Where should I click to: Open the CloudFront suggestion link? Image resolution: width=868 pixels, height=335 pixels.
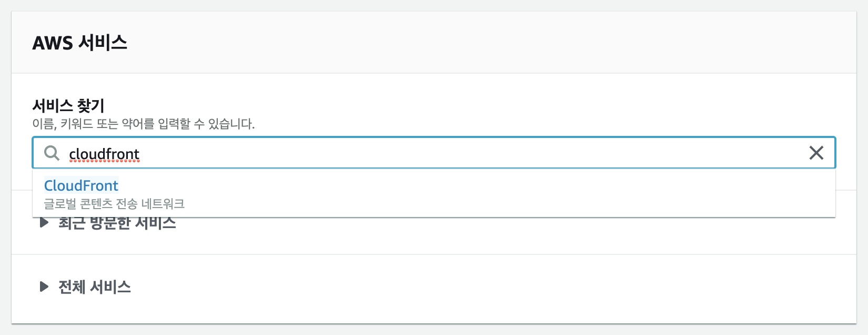81,185
